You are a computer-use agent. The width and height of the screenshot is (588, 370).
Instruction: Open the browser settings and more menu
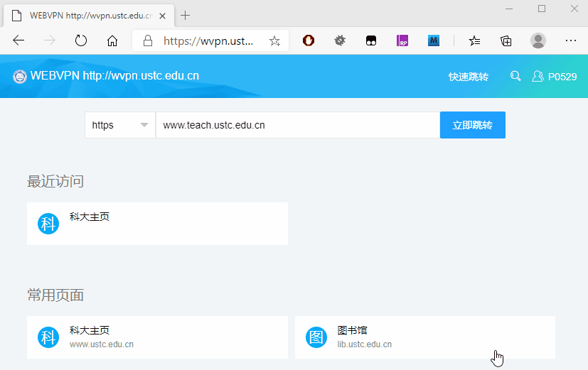point(570,40)
